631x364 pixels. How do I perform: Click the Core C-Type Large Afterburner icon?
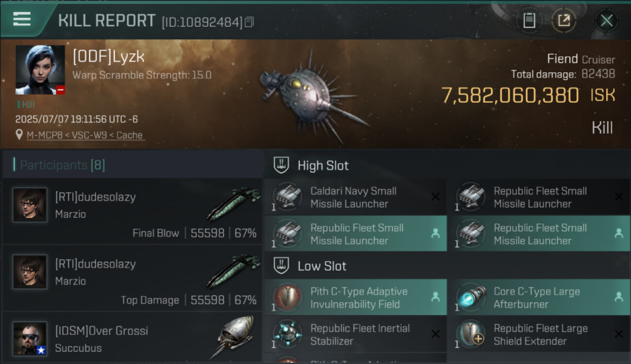(471, 298)
